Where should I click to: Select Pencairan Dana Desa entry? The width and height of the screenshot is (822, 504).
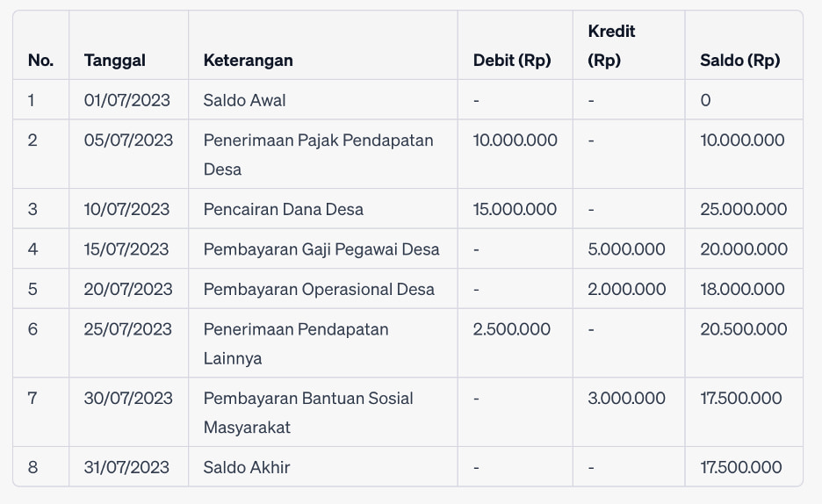pyautogui.click(x=283, y=209)
